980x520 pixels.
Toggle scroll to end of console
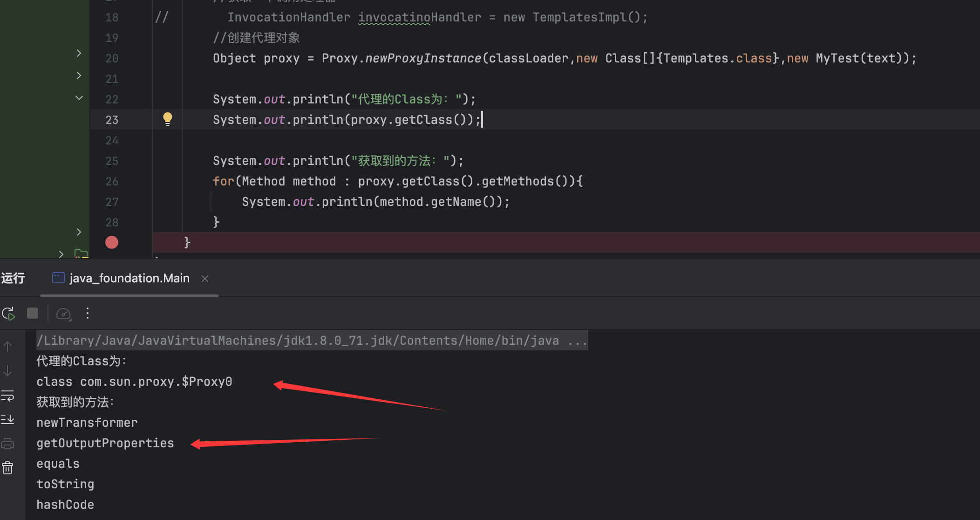pyautogui.click(x=7, y=419)
